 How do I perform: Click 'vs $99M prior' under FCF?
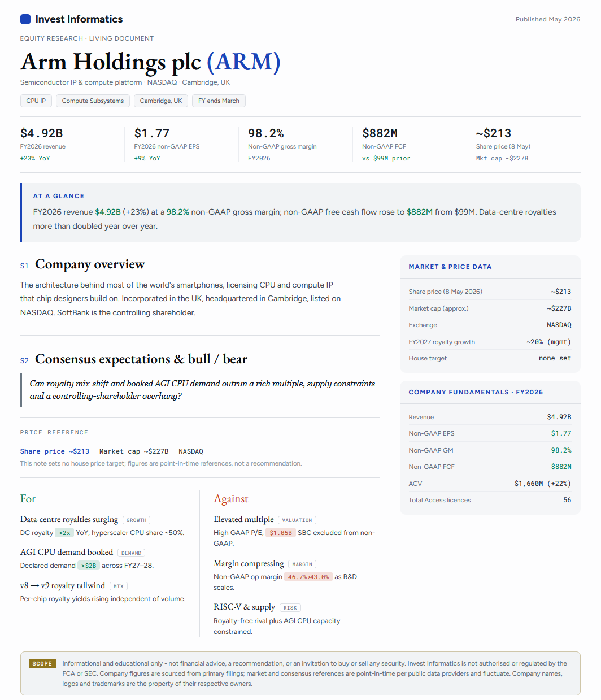(x=386, y=158)
